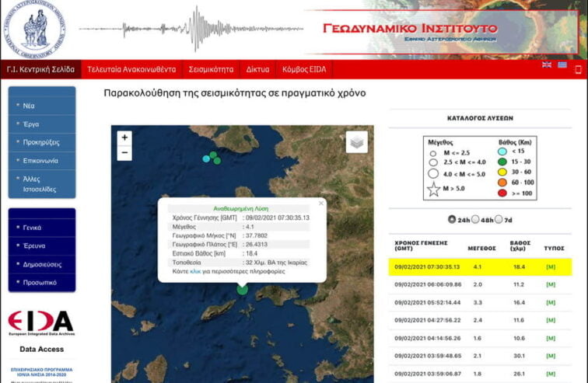The width and height of the screenshot is (588, 383).
Task: Click the Γεωδυναμικό Ινστιτούτο banner title
Action: tap(410, 28)
